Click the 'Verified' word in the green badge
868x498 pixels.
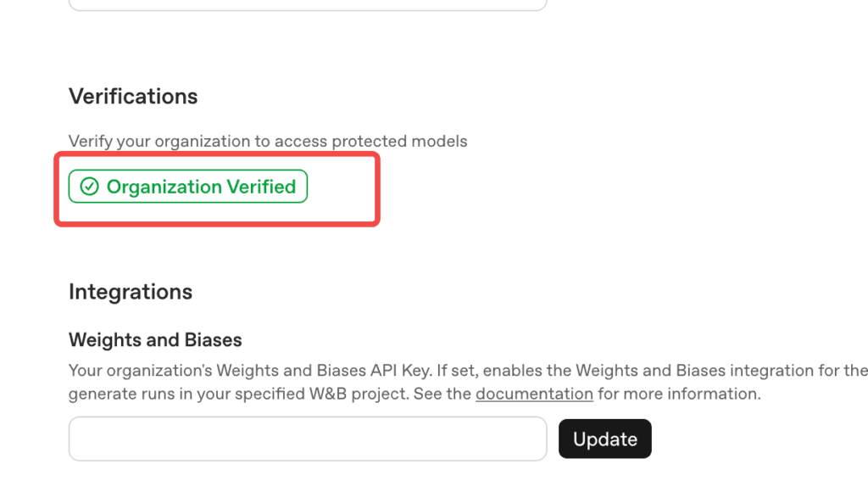point(261,187)
